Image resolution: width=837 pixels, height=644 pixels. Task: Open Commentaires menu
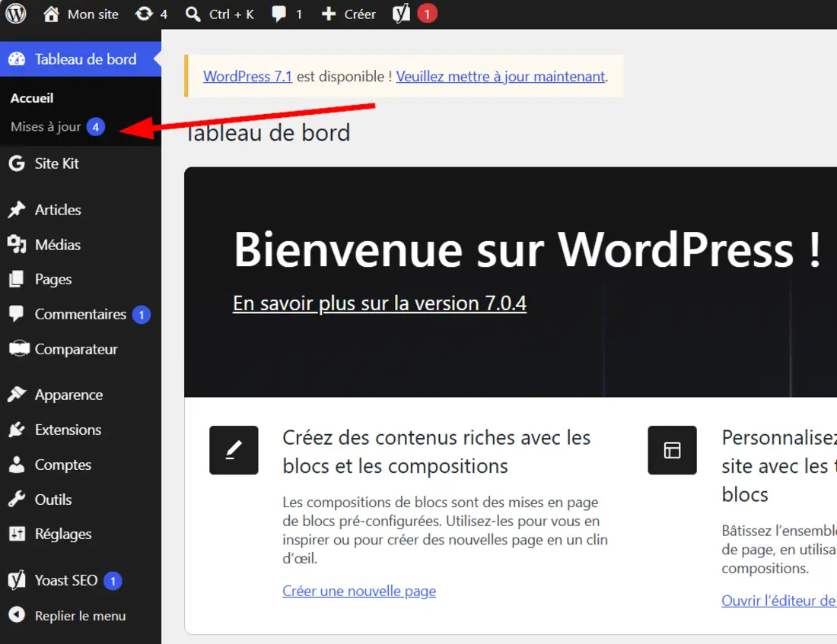[81, 314]
